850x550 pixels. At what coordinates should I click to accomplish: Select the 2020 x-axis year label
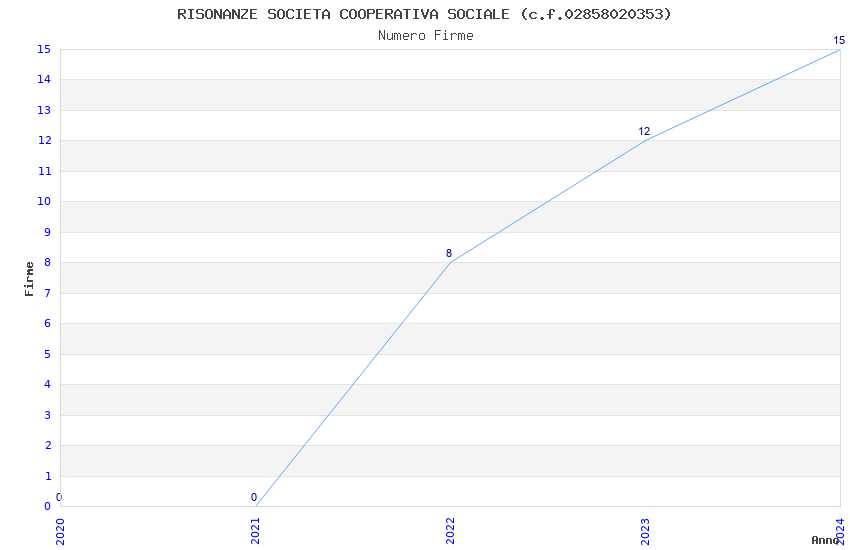point(60,532)
